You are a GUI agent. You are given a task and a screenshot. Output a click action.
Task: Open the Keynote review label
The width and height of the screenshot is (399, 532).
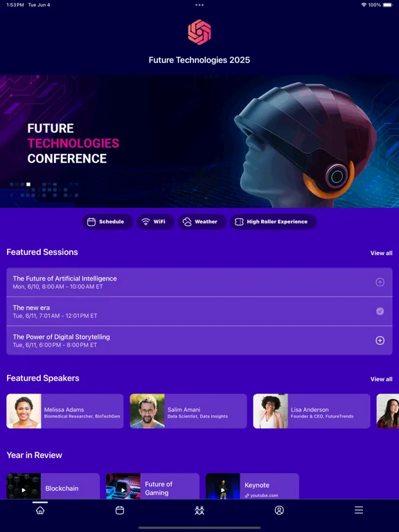[x=257, y=485]
